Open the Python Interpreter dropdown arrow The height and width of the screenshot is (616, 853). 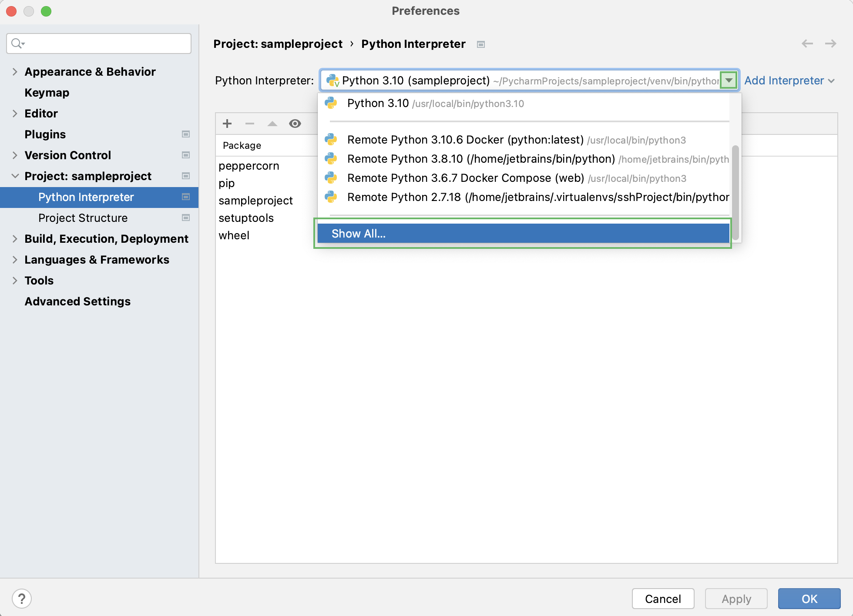coord(729,80)
